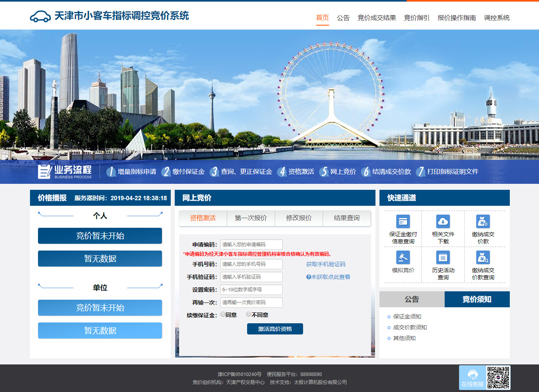Open 缴纳成交价款查询 search icon

[x=483, y=257]
